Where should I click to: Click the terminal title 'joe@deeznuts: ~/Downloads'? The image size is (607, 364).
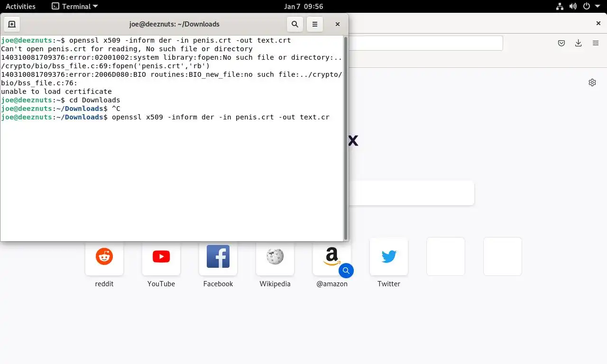tap(175, 24)
